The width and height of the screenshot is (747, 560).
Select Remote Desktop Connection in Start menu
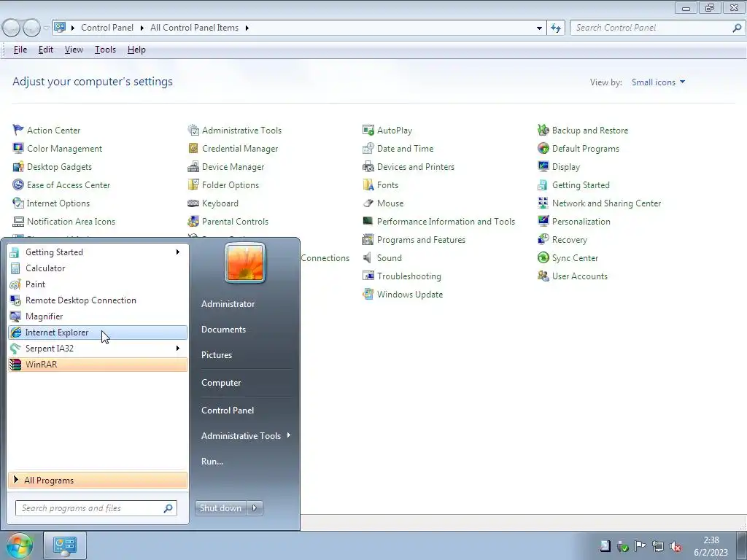click(x=98, y=300)
